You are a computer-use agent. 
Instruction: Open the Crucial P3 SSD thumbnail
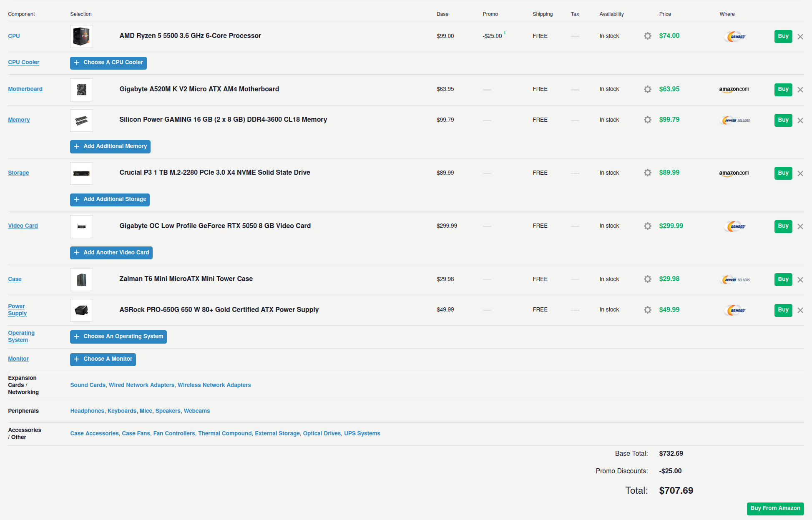coord(81,173)
